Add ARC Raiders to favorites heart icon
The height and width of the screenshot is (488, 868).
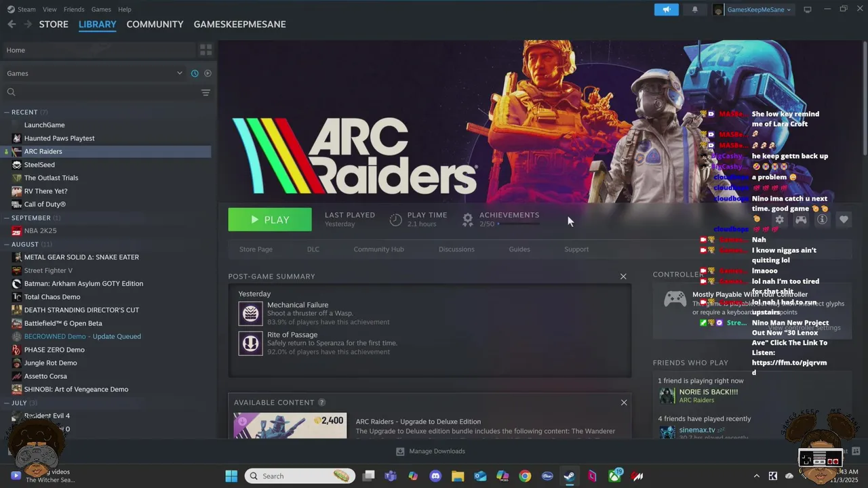844,220
